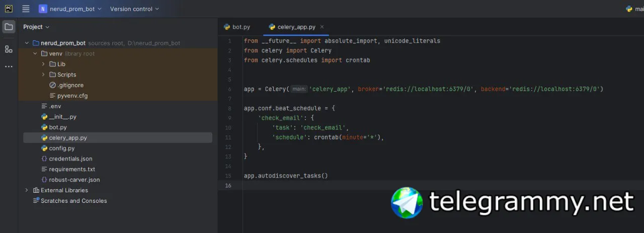The height and width of the screenshot is (233, 644).
Task: Open the Project view selector dropdown
Action: pos(36,27)
